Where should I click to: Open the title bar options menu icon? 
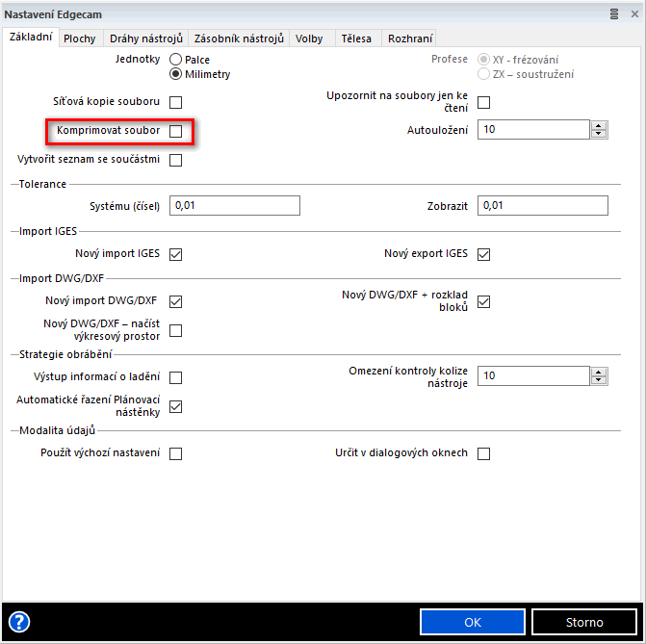614,14
